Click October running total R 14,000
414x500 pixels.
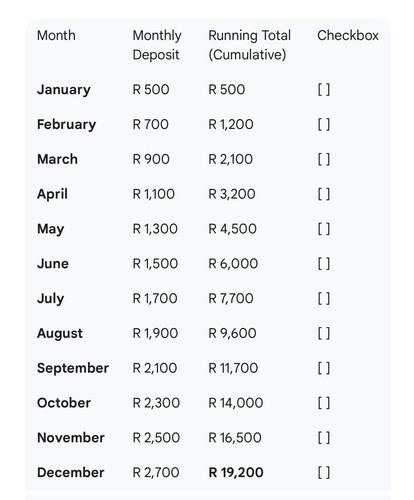point(236,403)
